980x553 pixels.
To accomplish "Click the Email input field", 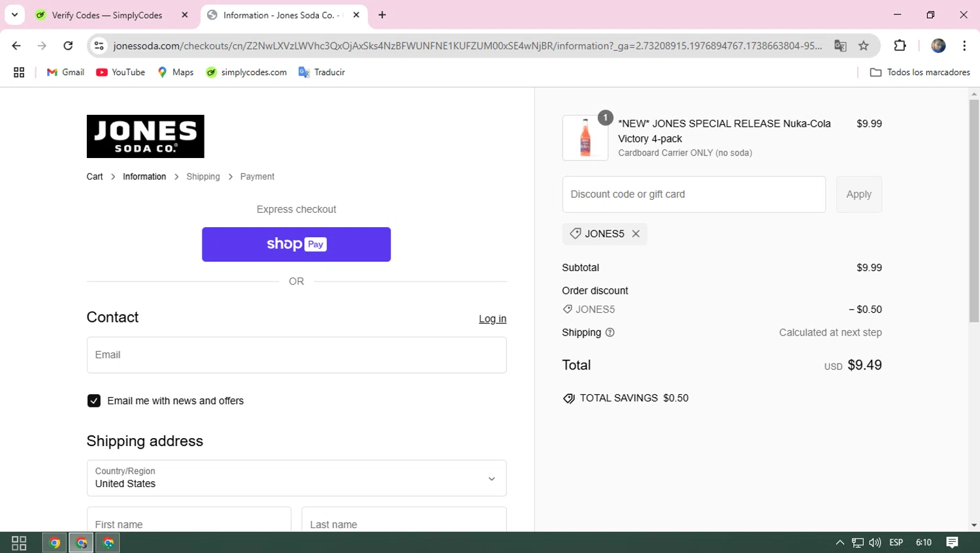I will click(x=297, y=355).
